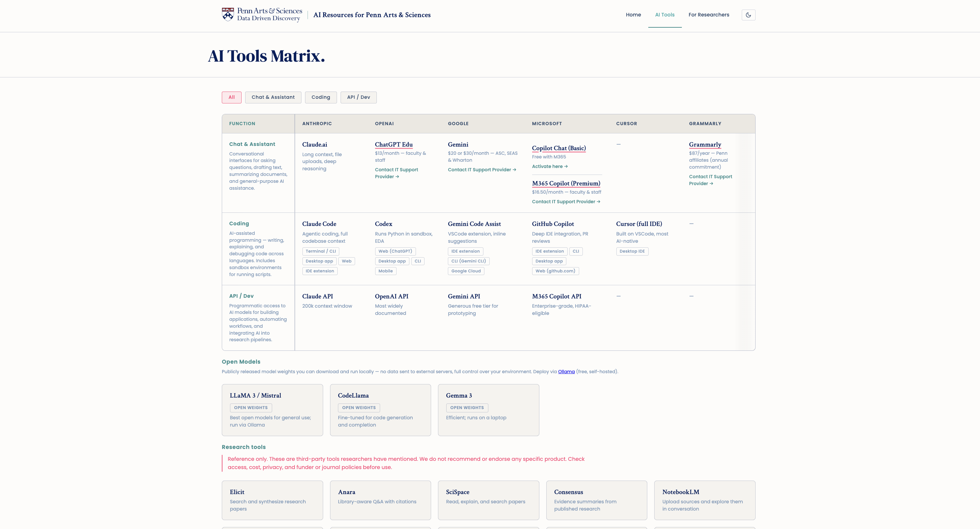Filter matrix by Coding
Screen dimensions: 980x529
(321, 97)
